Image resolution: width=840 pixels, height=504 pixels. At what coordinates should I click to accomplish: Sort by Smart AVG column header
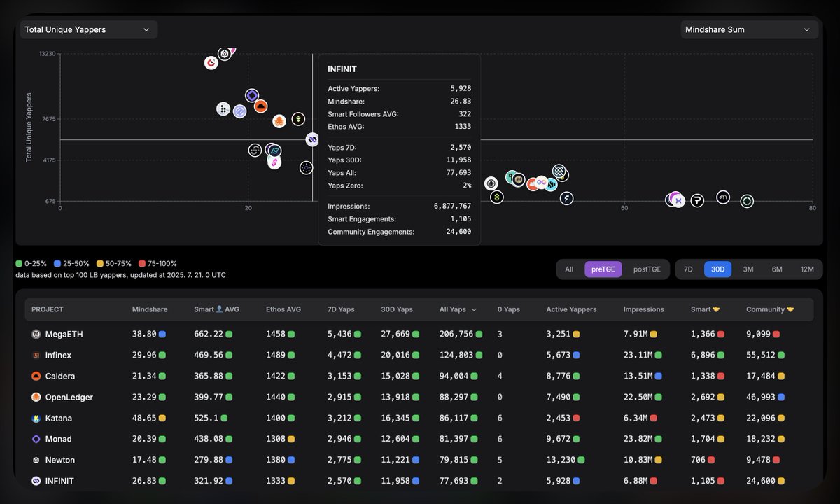pos(218,309)
